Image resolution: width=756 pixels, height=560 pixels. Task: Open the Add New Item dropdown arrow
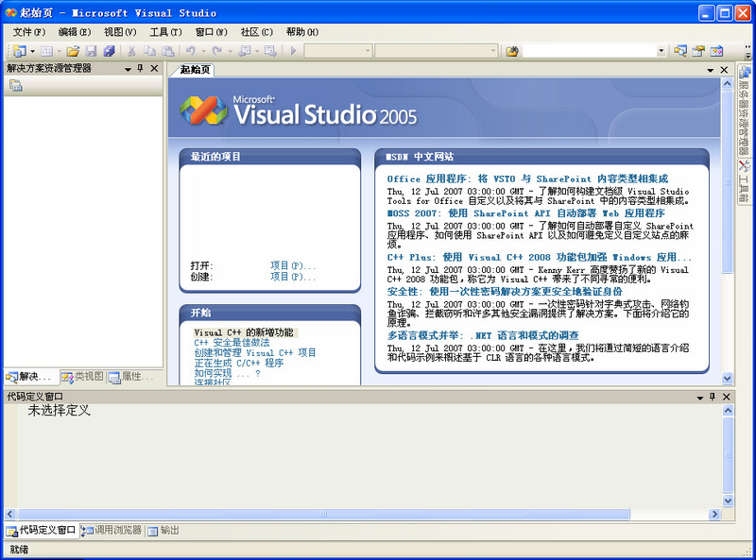pyautogui.click(x=59, y=51)
